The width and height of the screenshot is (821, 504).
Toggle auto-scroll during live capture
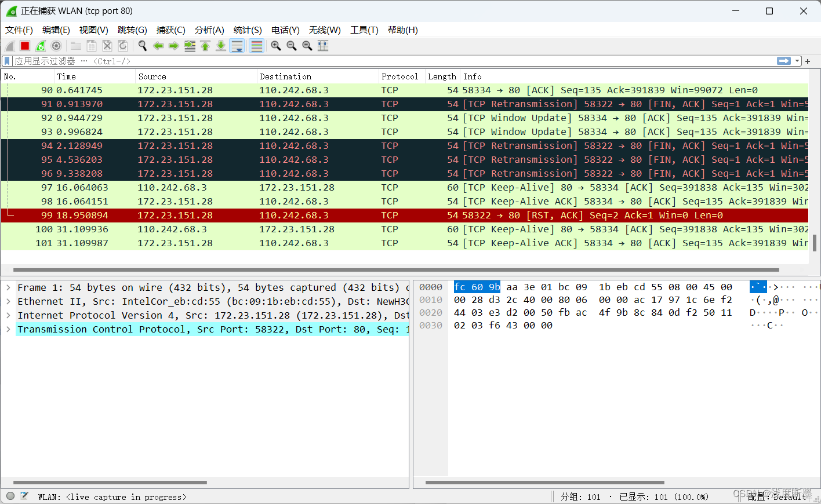point(237,46)
